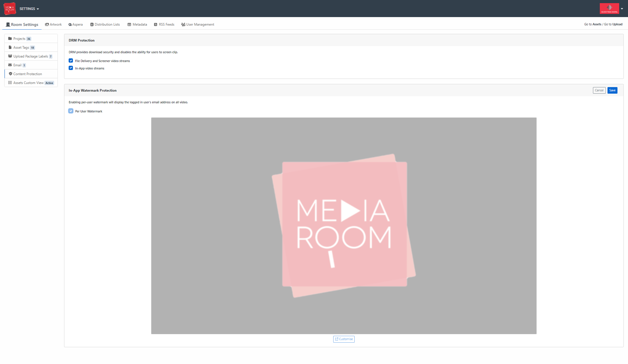Viewport: 628px width, 364px height.
Task: Click the Assets Custom View list icon
Action: click(x=10, y=83)
